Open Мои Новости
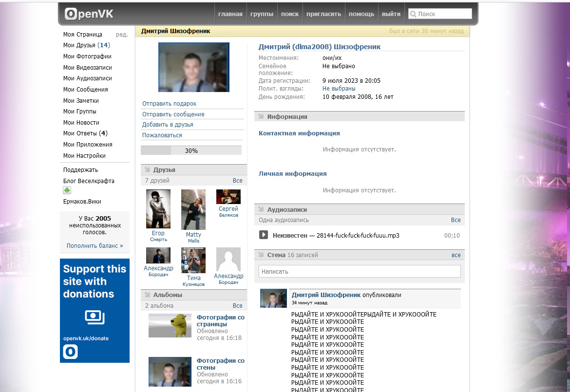Viewport: 570px width, 392px height. point(81,122)
